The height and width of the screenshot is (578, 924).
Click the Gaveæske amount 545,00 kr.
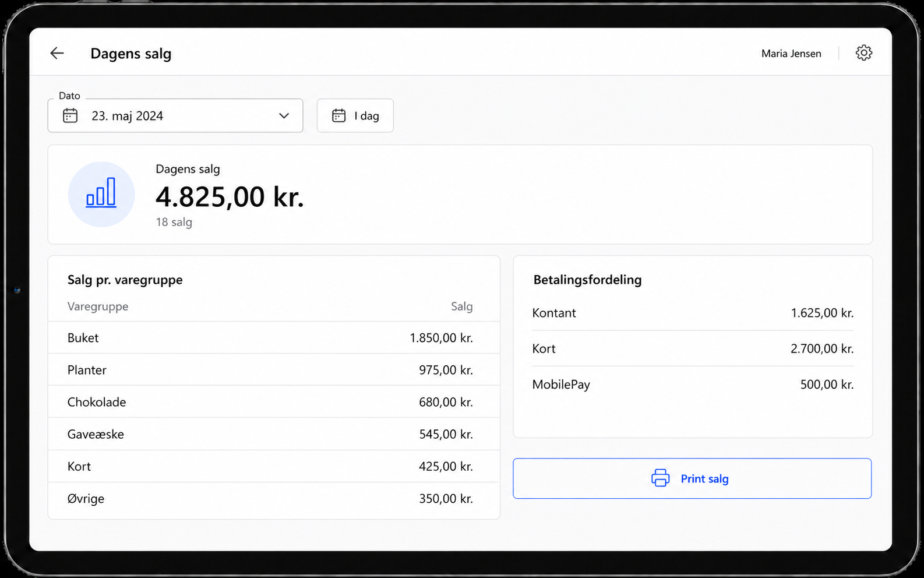(x=446, y=434)
